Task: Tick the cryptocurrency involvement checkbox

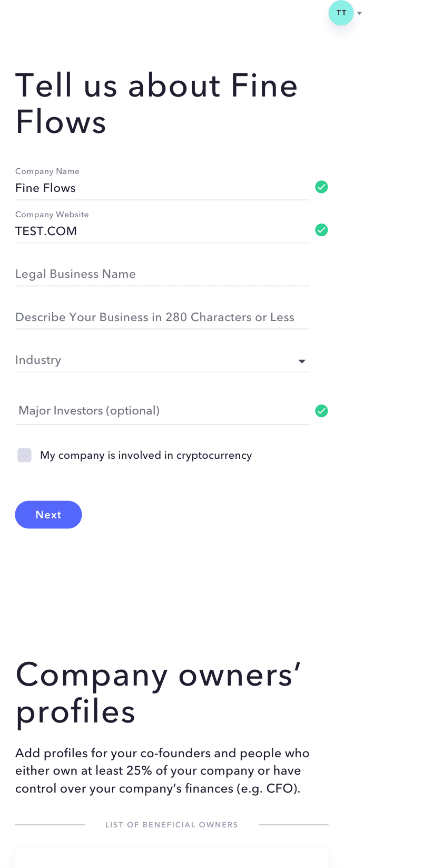Action: 24,455
